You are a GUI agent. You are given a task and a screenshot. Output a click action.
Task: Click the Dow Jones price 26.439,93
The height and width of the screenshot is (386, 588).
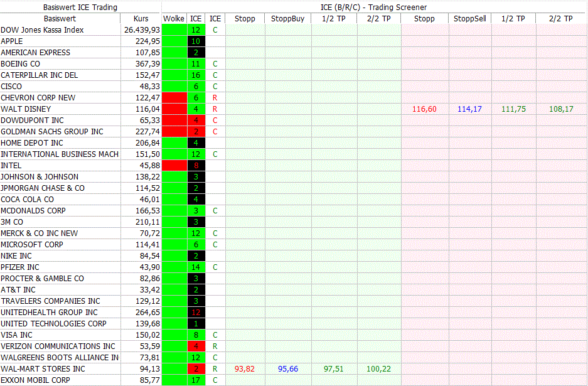(x=142, y=29)
